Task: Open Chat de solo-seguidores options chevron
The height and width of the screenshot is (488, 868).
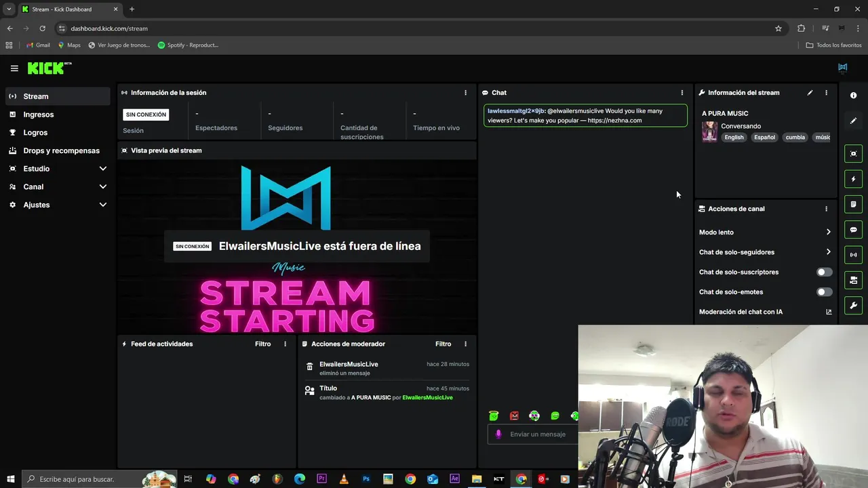Action: pyautogui.click(x=828, y=252)
